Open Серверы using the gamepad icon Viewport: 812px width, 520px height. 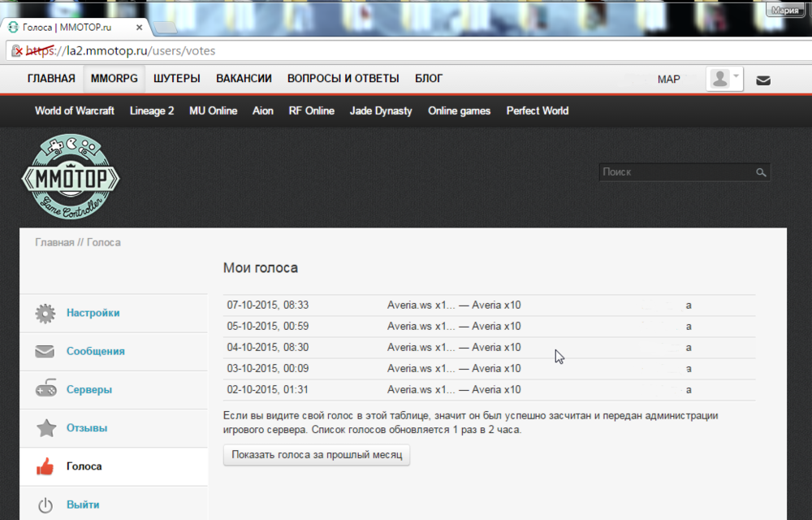click(x=46, y=389)
